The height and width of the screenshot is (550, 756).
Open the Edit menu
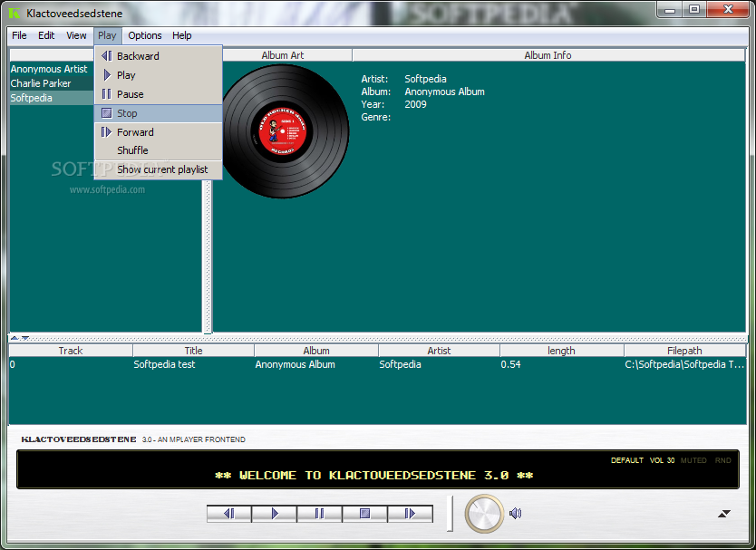[46, 35]
